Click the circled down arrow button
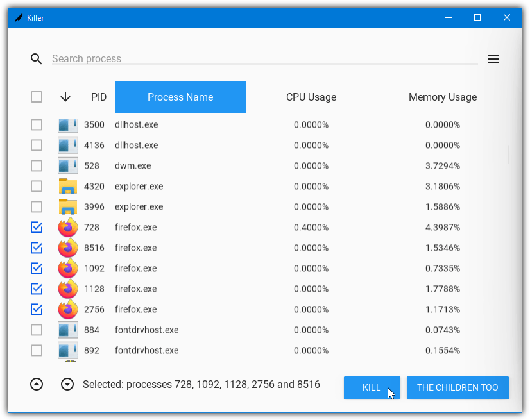Image resolution: width=530 pixels, height=420 pixels. click(x=67, y=384)
